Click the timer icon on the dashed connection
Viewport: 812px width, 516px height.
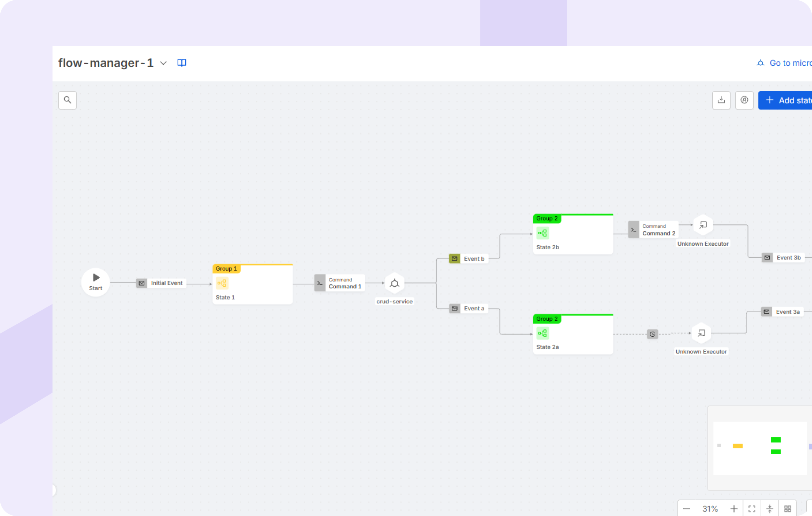pyautogui.click(x=652, y=334)
